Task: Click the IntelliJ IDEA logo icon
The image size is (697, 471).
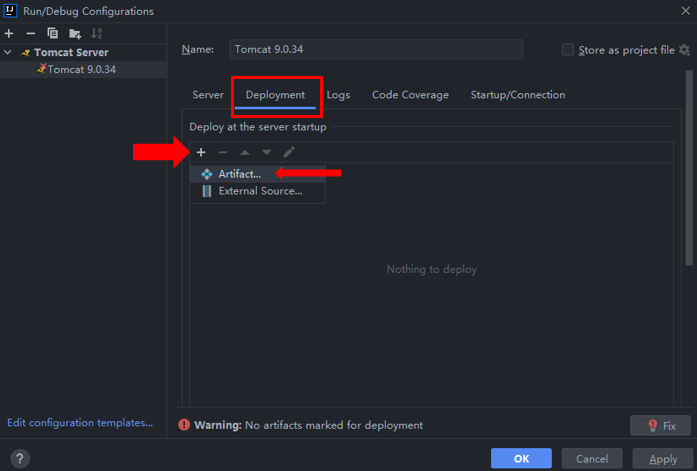Action: tap(10, 11)
